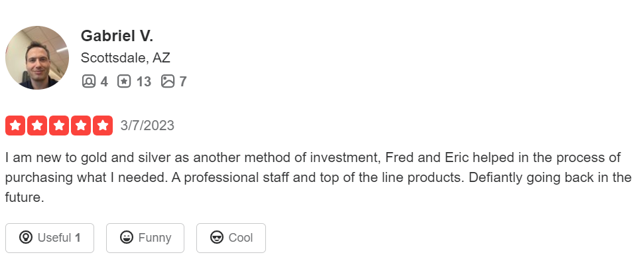Mark the review as Useful
This screenshot has height=261, width=644.
tap(50, 238)
